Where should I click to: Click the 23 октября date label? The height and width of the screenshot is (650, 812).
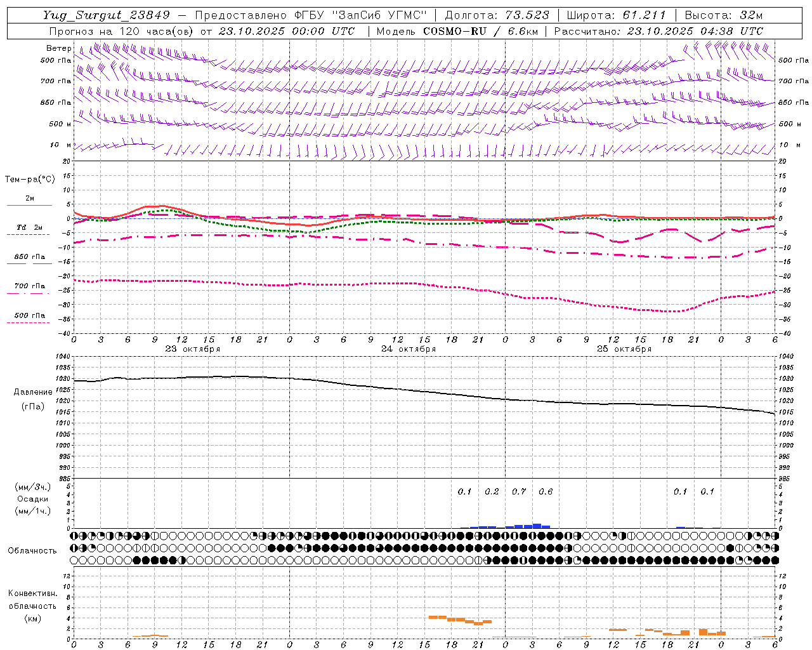(x=193, y=349)
